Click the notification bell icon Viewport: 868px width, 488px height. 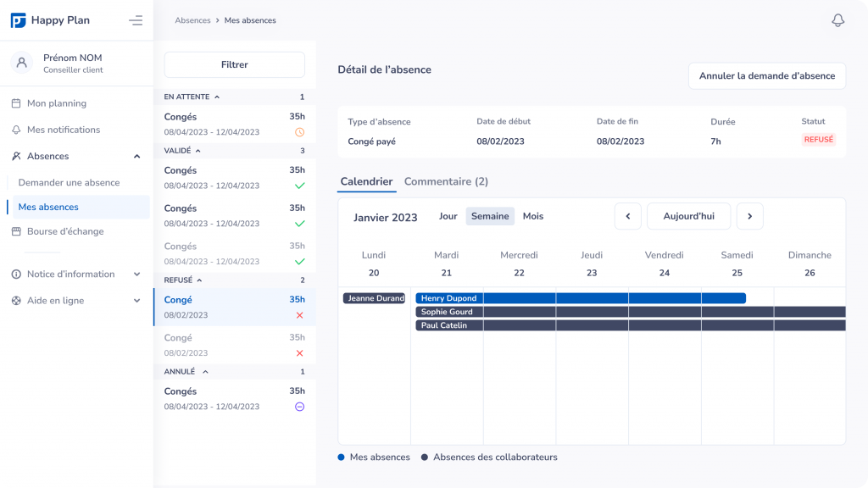click(837, 20)
